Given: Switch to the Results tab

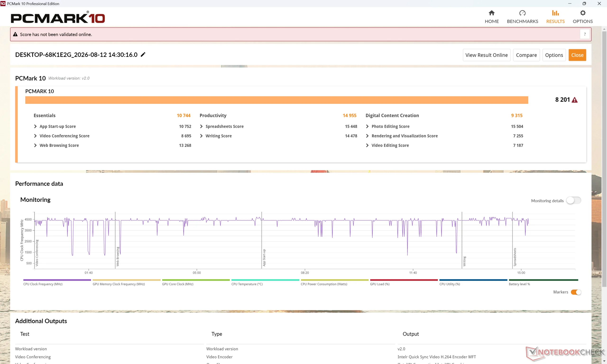Looking at the screenshot, I should tap(555, 17).
